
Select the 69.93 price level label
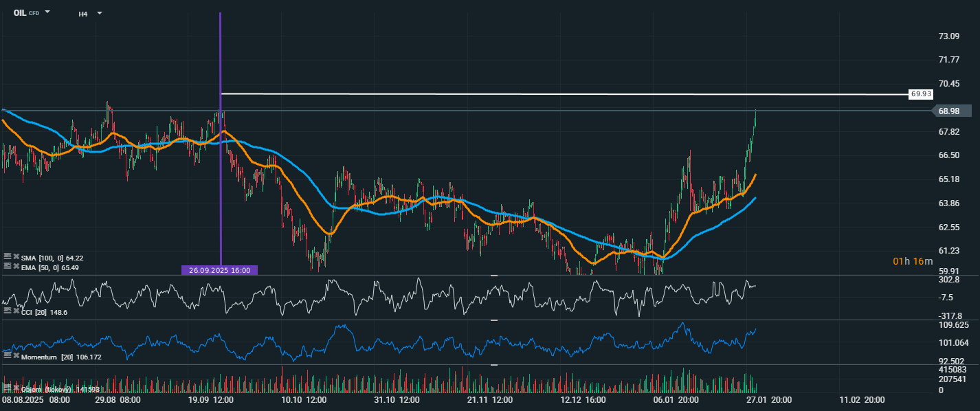[x=920, y=93]
